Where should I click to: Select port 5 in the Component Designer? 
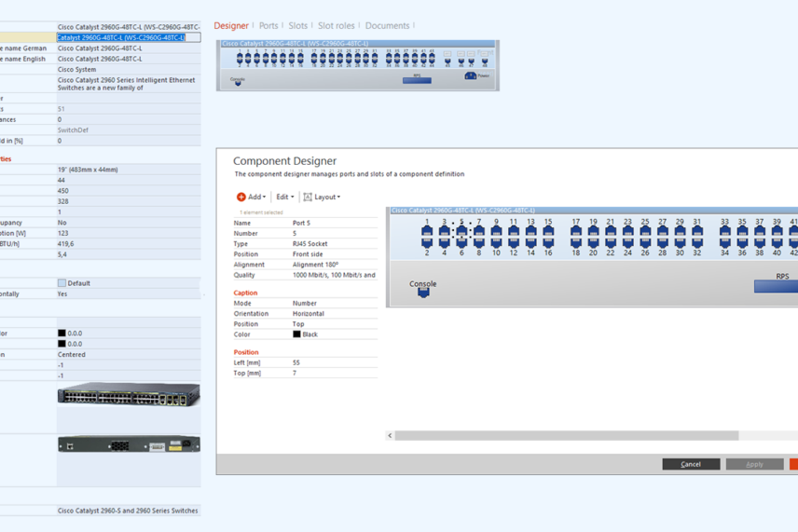click(x=461, y=231)
